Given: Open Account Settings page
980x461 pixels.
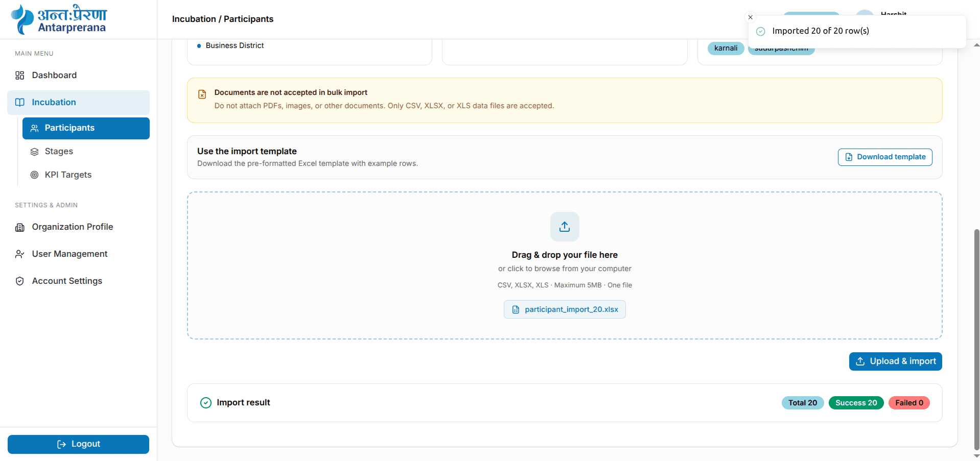Looking at the screenshot, I should click(78, 281).
